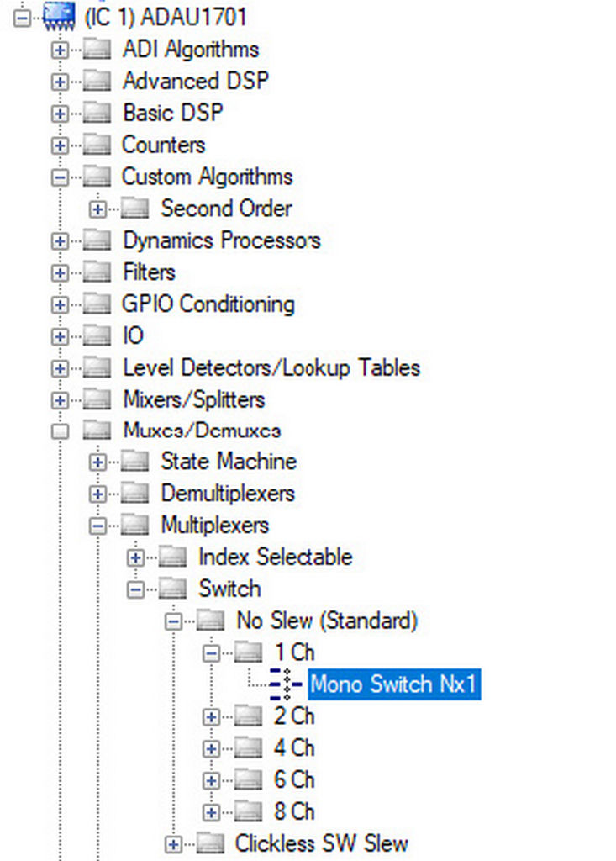This screenshot has width=616, height=861.
Task: Collapse the Custom Algorithms node
Action: coord(60,177)
